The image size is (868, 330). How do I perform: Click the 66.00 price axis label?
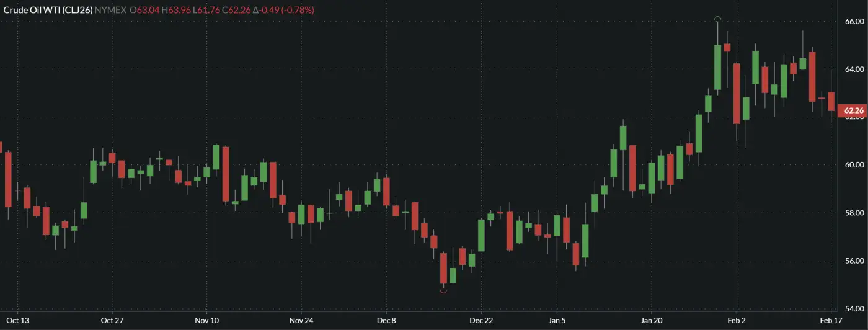(854, 21)
